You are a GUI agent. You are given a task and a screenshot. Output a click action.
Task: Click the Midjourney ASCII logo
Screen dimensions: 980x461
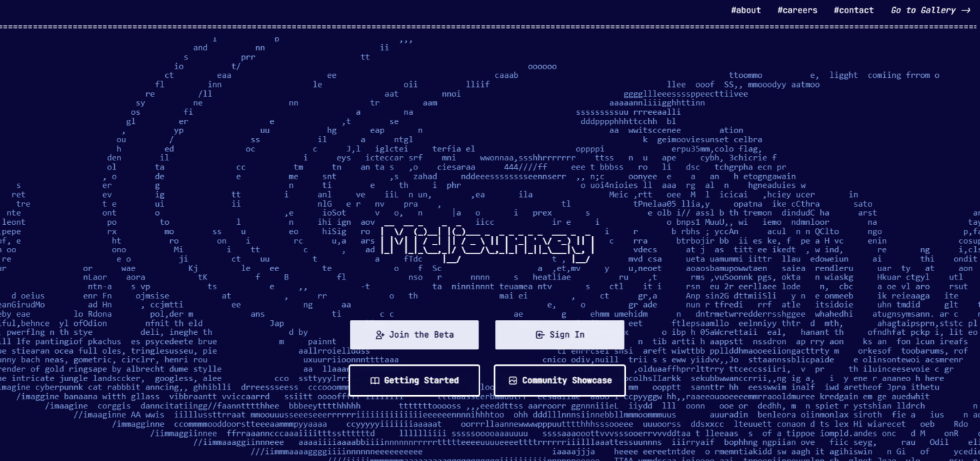490,242
